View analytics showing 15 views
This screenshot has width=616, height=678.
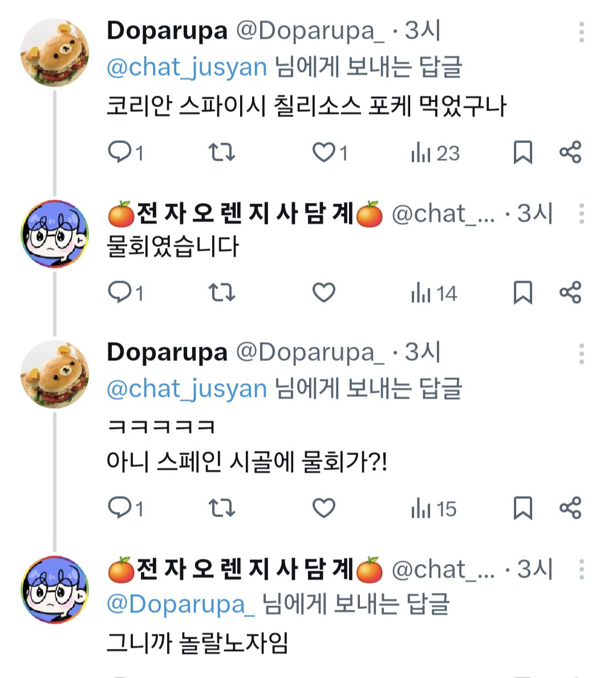click(x=433, y=509)
